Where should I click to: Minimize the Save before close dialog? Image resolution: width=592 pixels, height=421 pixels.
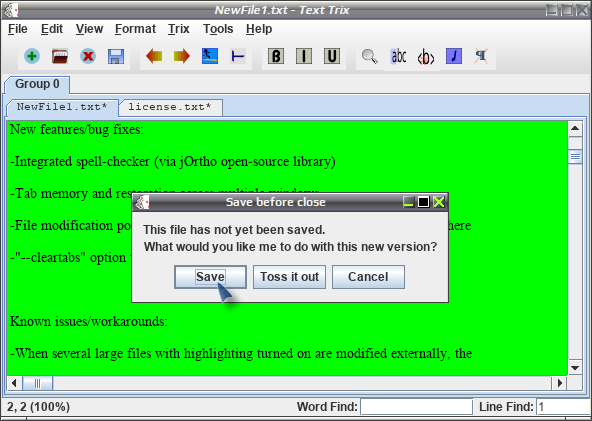[x=409, y=202]
